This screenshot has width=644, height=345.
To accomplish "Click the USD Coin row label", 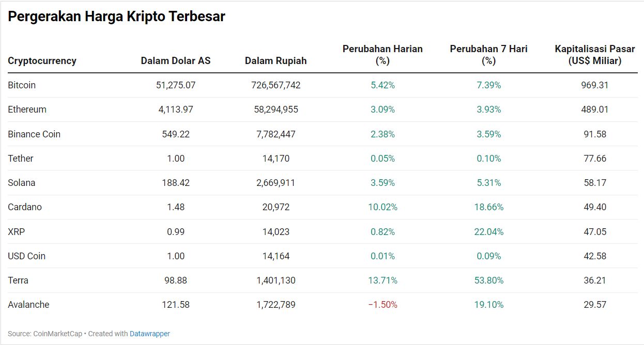I will [x=27, y=256].
